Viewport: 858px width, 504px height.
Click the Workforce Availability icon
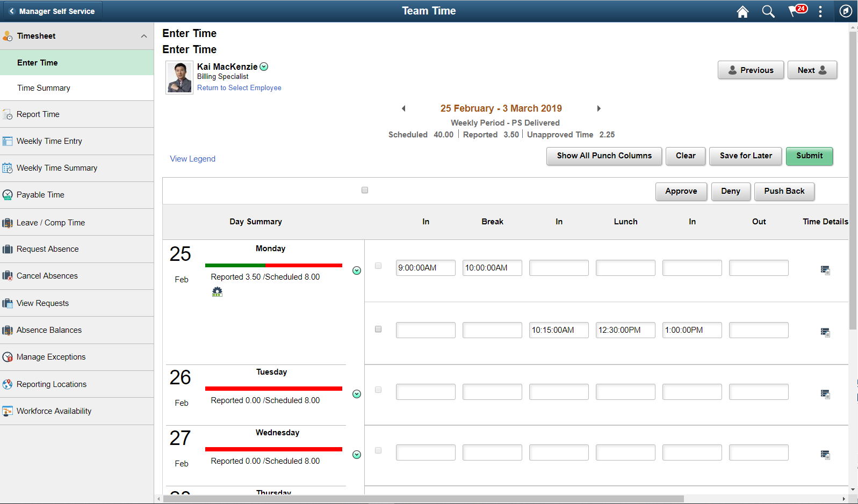[x=8, y=411]
